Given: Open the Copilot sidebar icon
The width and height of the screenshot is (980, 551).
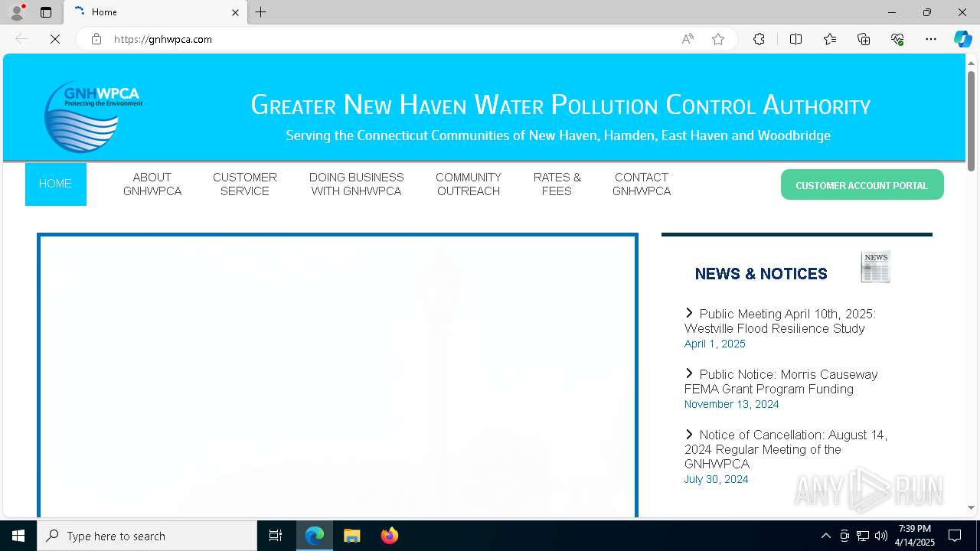Looking at the screenshot, I should [962, 39].
